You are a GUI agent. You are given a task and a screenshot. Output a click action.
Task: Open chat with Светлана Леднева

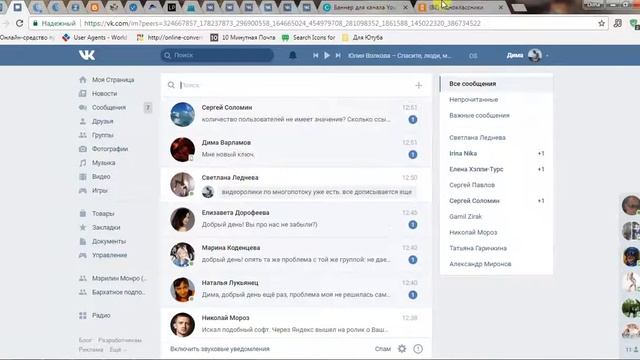(296, 184)
